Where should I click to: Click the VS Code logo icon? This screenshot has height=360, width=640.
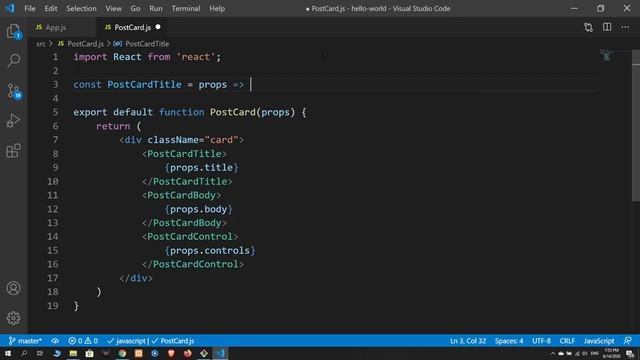click(10, 8)
